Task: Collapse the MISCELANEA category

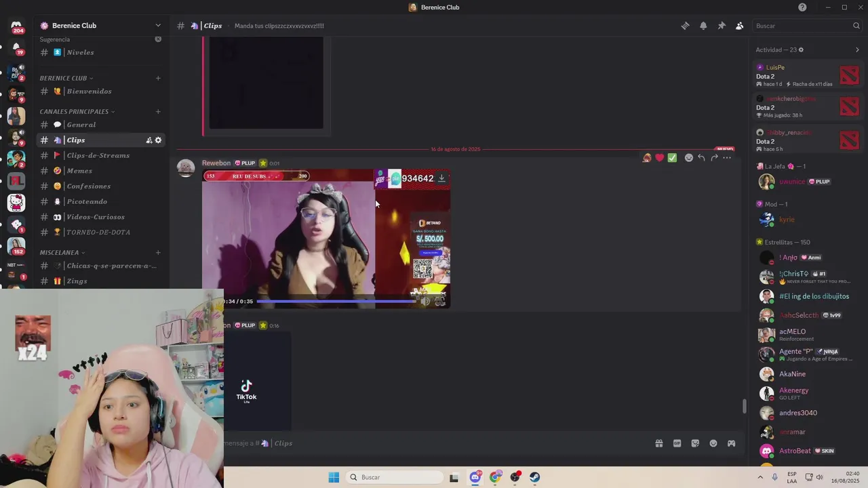Action: [62, 252]
